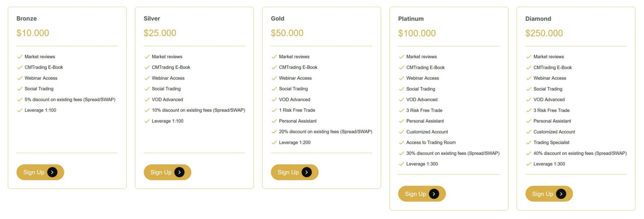The height and width of the screenshot is (219, 644).
Task: Click Gold's 1 Risk Free Trade feature
Action: (297, 110)
